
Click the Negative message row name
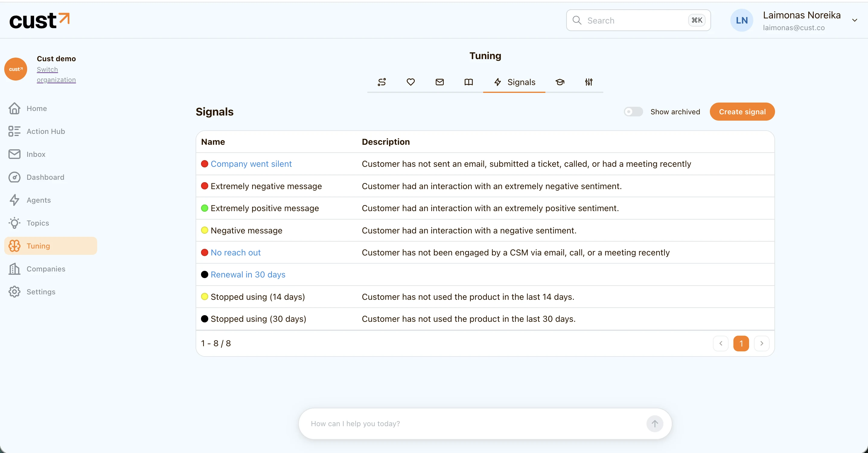[x=247, y=230]
